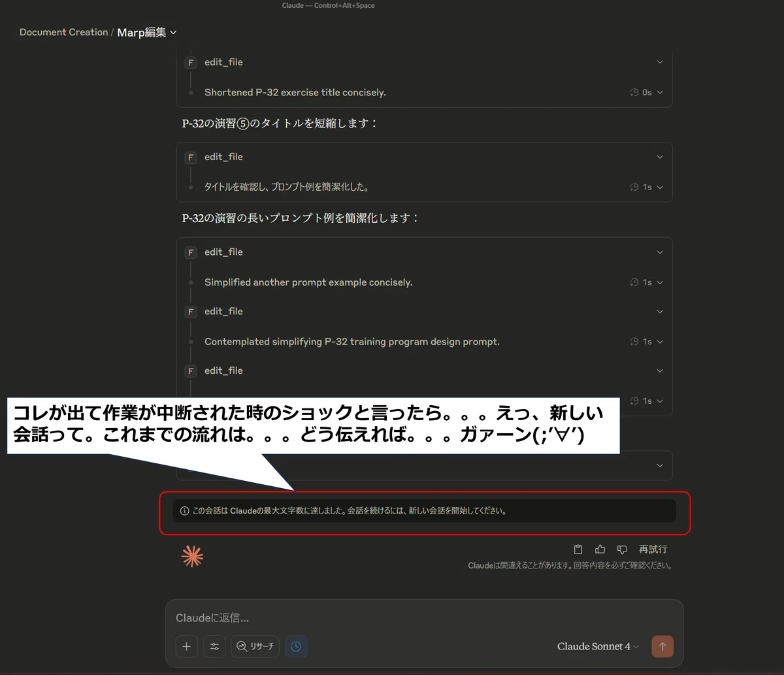
Task: Click the timer icon on 'タイトルを確認し' row
Action: point(634,188)
